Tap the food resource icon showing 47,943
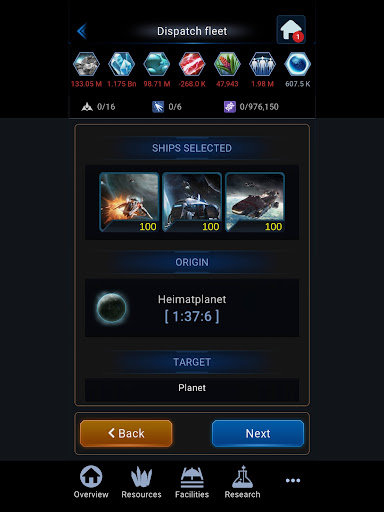This screenshot has height=512, width=384. [227, 64]
